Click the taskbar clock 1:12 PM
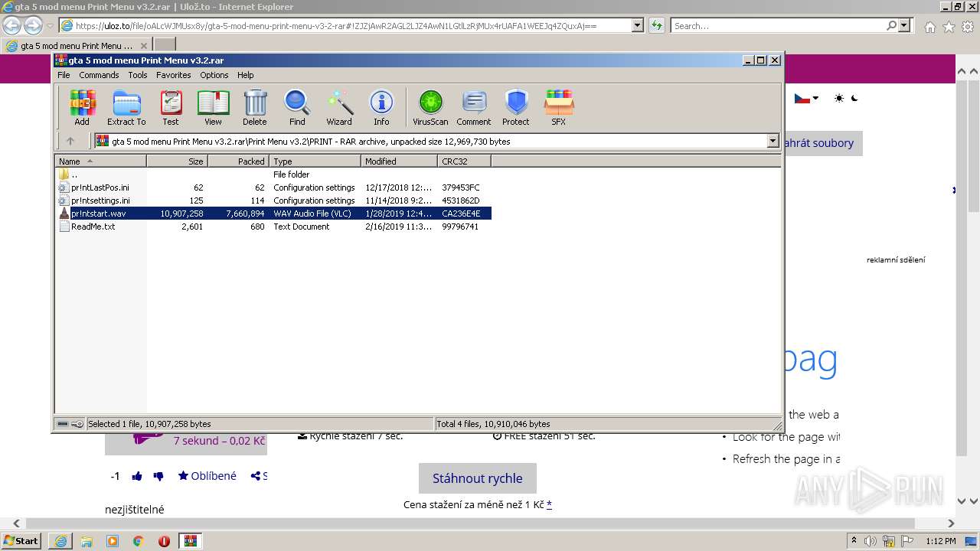 [x=940, y=541]
